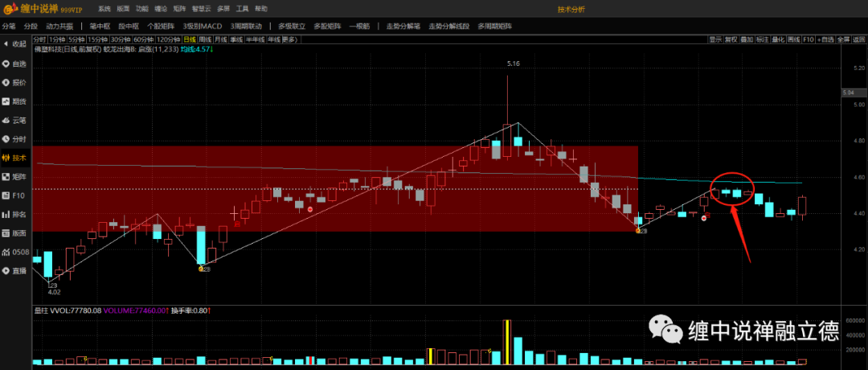
Task: Select the 技术 candlestick sidebar icon
Action: click(x=6, y=158)
